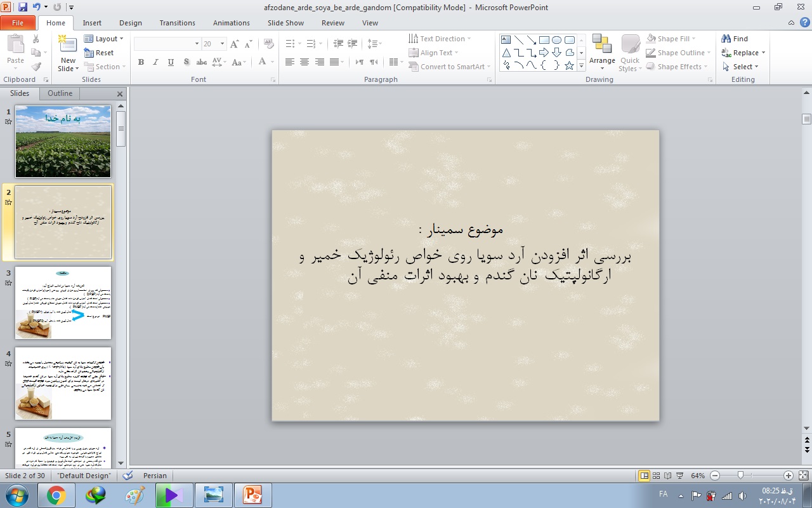Toggle Underline text formatting
Screen dimensions: 812x508
(x=171, y=62)
